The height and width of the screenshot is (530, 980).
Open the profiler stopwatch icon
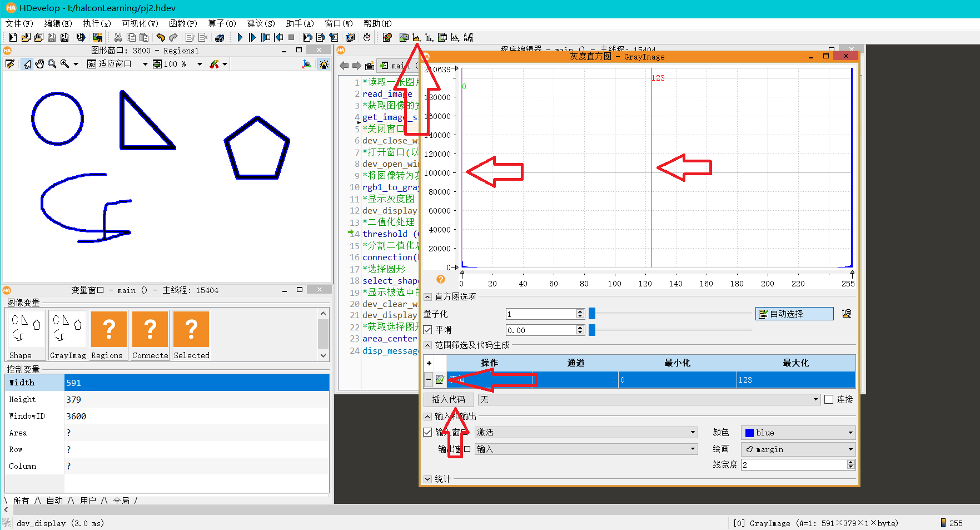[x=367, y=37]
